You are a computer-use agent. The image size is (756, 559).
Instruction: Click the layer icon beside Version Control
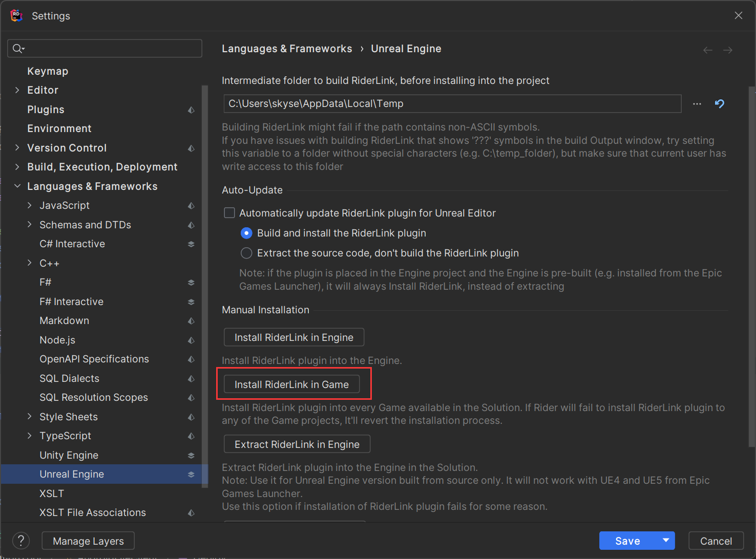click(191, 148)
